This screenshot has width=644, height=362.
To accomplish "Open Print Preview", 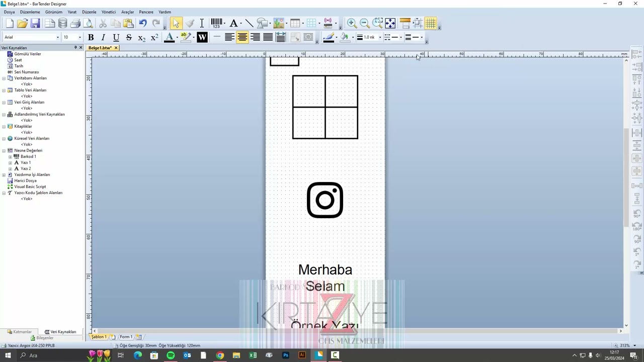I will click(89, 23).
